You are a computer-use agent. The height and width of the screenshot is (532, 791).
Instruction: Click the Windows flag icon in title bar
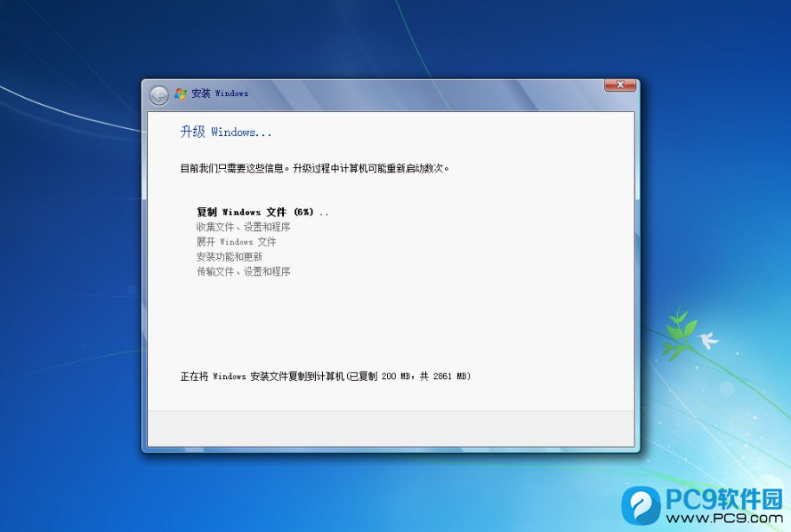[181, 93]
